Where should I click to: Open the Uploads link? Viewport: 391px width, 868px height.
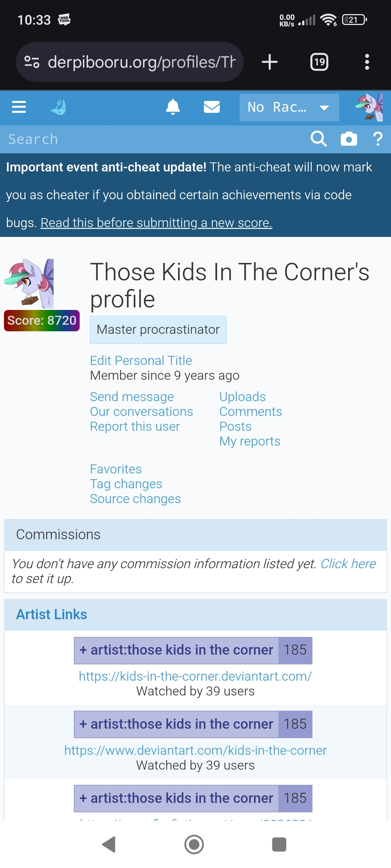(x=242, y=397)
